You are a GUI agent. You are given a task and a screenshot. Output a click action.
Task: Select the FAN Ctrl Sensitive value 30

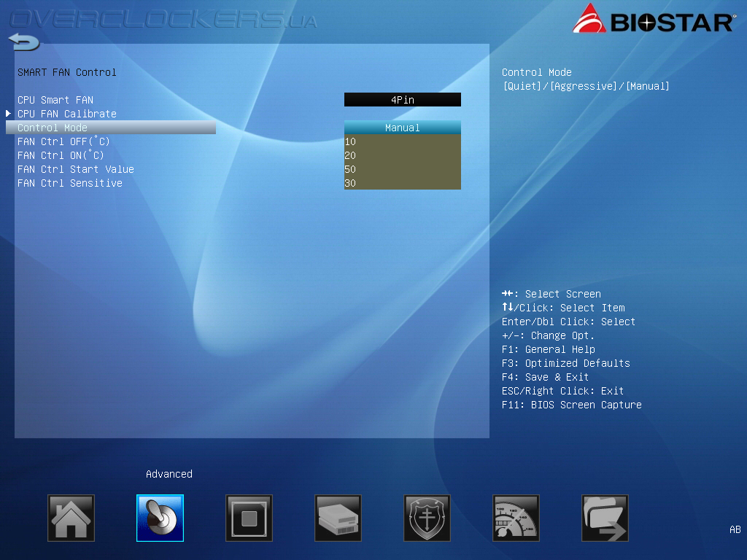[403, 183]
